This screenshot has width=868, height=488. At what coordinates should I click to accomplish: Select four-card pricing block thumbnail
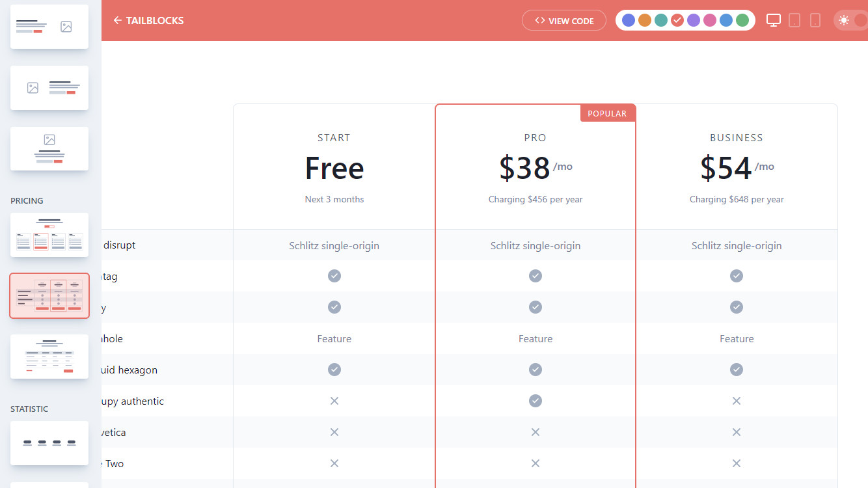point(49,235)
